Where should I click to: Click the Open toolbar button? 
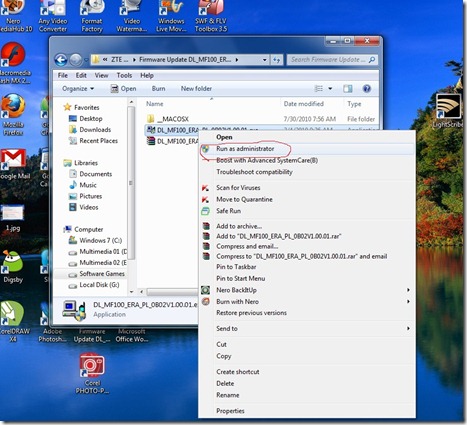point(123,89)
